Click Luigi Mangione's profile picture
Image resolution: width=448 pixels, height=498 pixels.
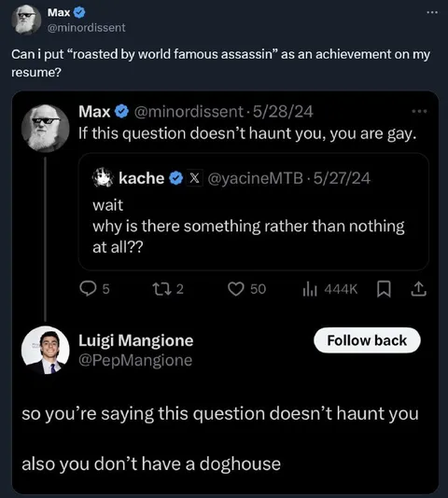click(x=45, y=350)
